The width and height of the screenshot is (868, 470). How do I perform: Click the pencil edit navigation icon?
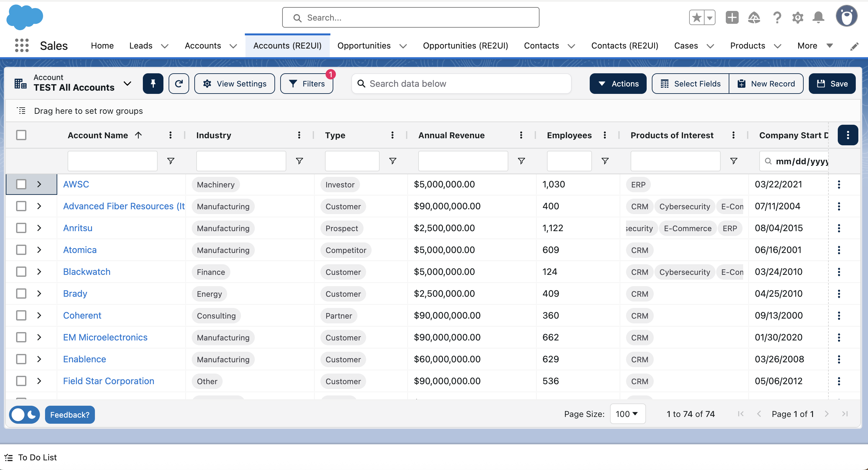pos(854,47)
